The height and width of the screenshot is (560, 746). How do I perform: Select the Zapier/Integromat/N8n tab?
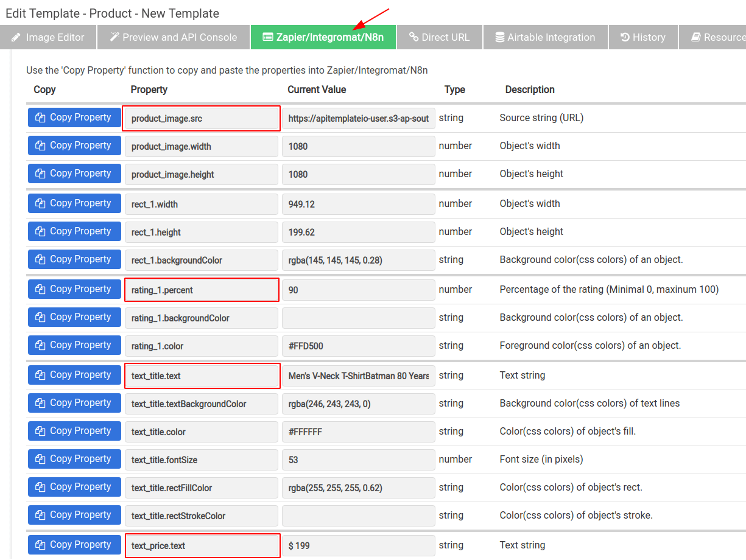pyautogui.click(x=323, y=37)
